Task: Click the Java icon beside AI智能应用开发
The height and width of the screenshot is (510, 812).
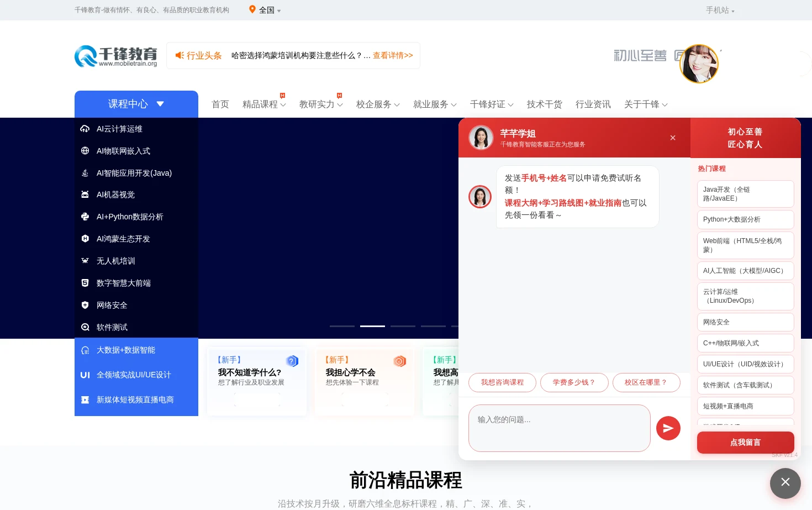Action: tap(85, 173)
